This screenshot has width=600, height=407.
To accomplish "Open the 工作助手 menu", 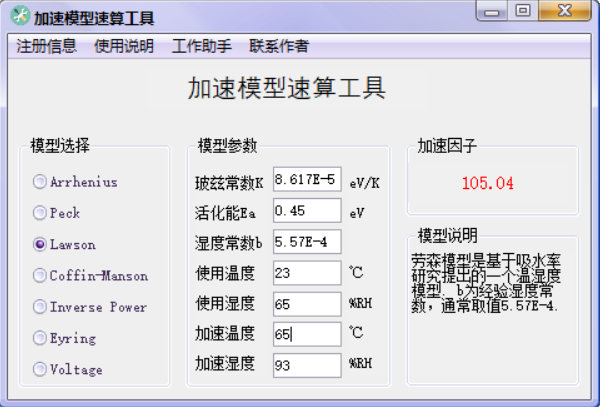I will click(x=202, y=46).
